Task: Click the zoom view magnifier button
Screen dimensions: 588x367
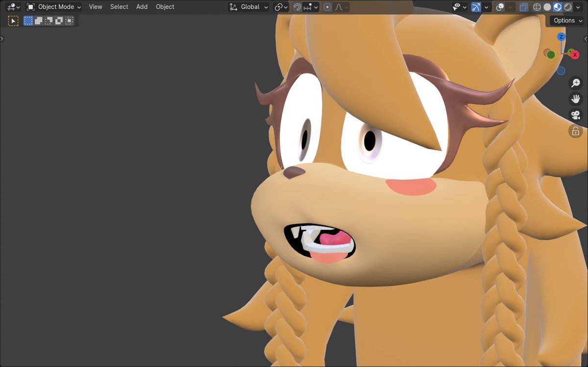Action: point(576,83)
